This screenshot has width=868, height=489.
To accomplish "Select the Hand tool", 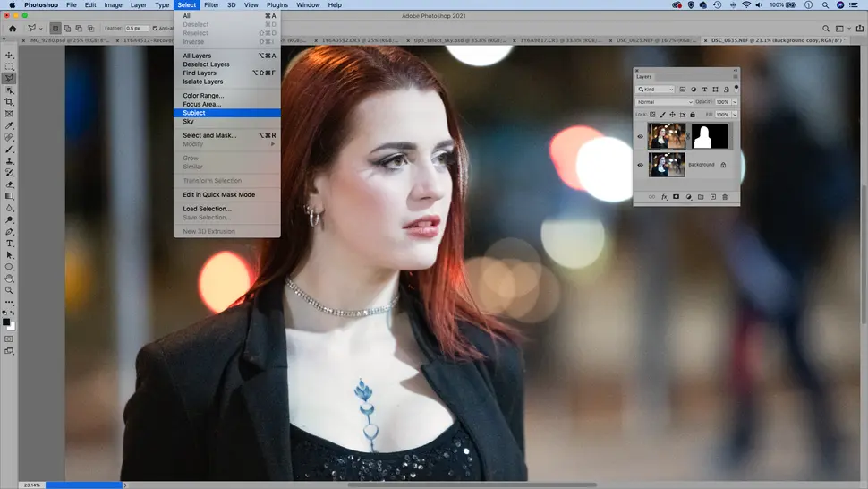I will 10,279.
